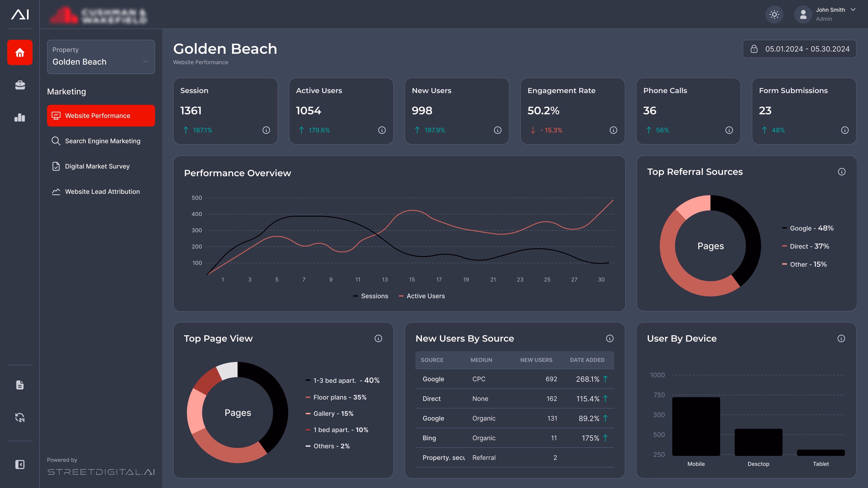Toggle the Floor plans - 35% legend entry
The width and height of the screenshot is (868, 488).
336,397
